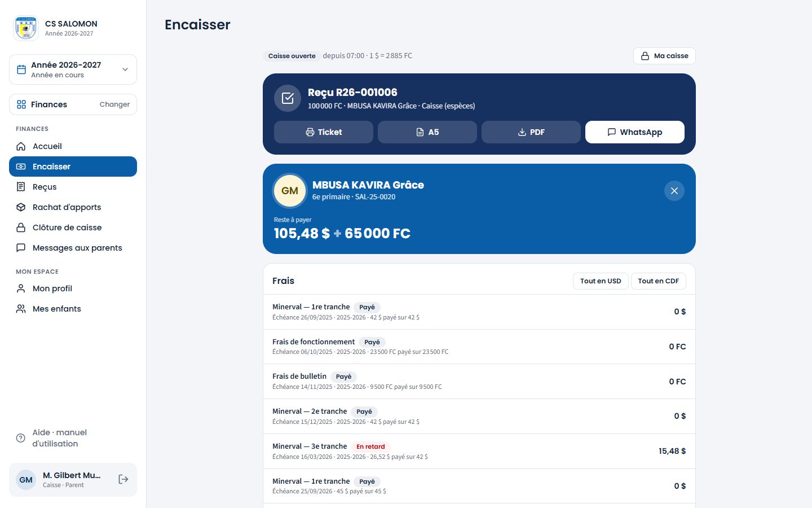Open the Année 2026-2027 year selector
Screen dimensions: 812x508
coord(73,69)
